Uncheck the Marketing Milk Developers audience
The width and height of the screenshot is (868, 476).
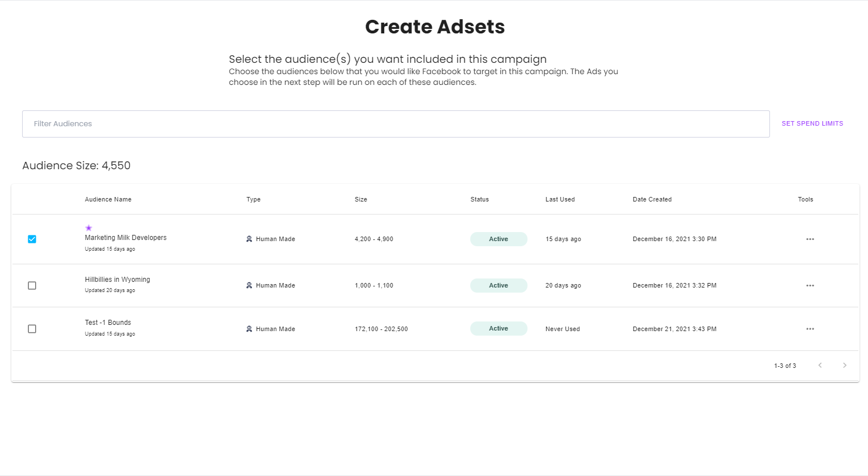click(32, 239)
